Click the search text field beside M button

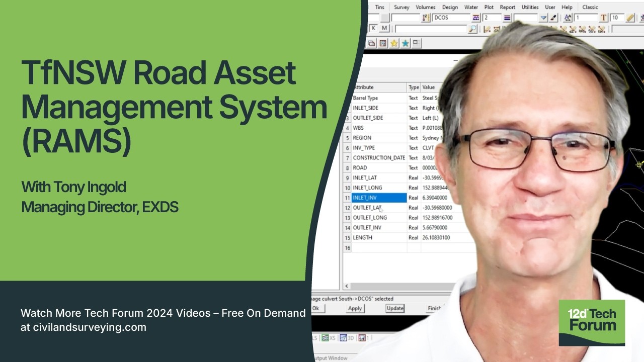point(431,29)
